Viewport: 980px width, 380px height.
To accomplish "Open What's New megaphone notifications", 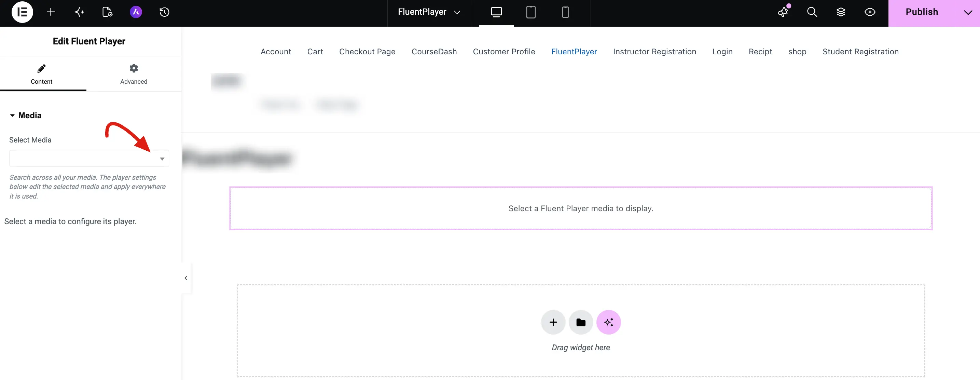I will pyautogui.click(x=783, y=12).
